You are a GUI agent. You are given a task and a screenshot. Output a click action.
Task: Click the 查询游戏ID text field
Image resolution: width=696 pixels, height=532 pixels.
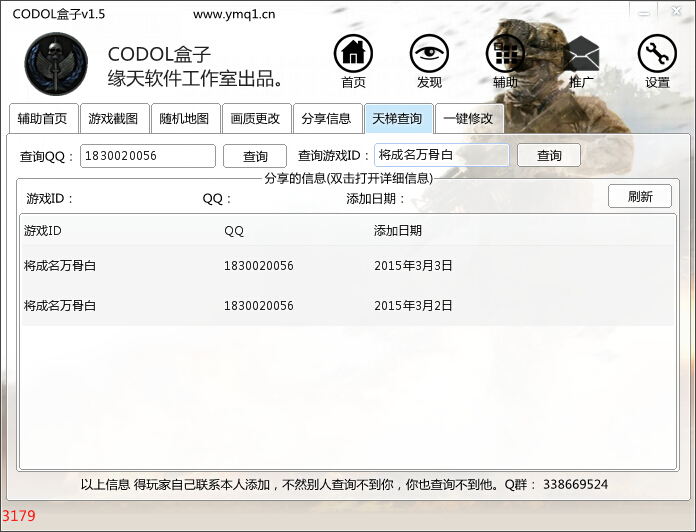tap(441, 156)
